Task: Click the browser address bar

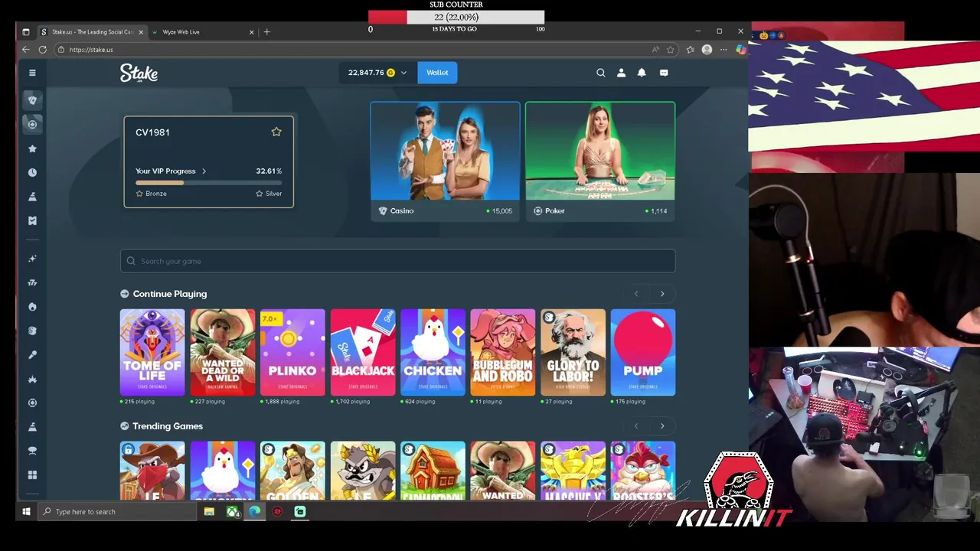Action: pyautogui.click(x=352, y=50)
